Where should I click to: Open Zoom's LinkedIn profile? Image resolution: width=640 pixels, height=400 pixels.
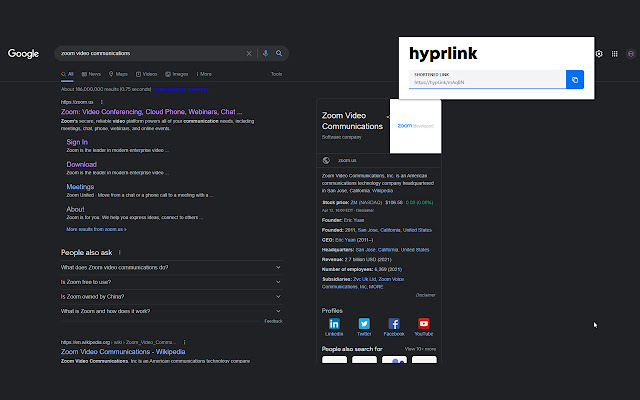pyautogui.click(x=334, y=327)
